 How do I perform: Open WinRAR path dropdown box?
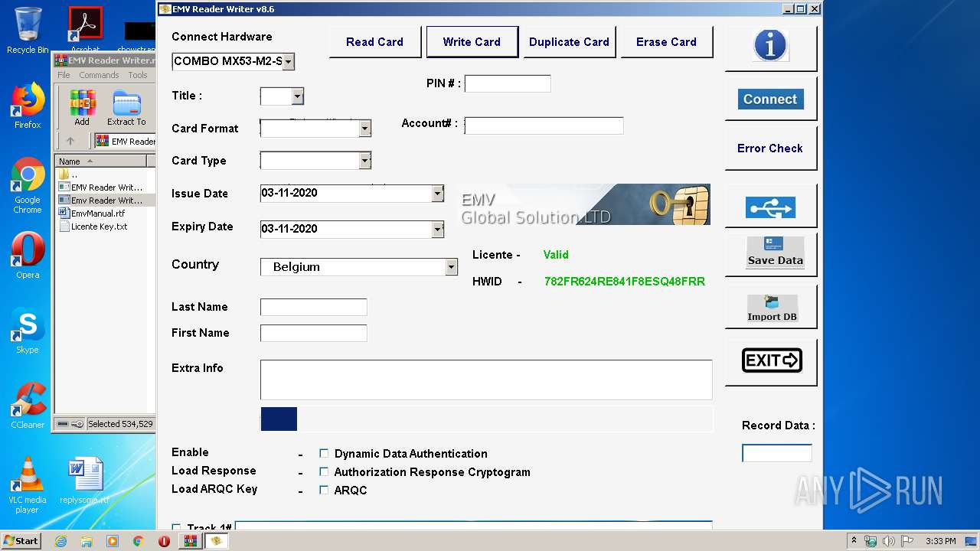(x=125, y=141)
